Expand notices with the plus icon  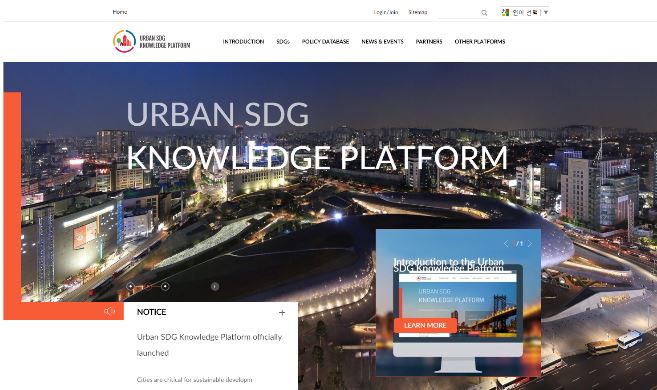click(282, 313)
